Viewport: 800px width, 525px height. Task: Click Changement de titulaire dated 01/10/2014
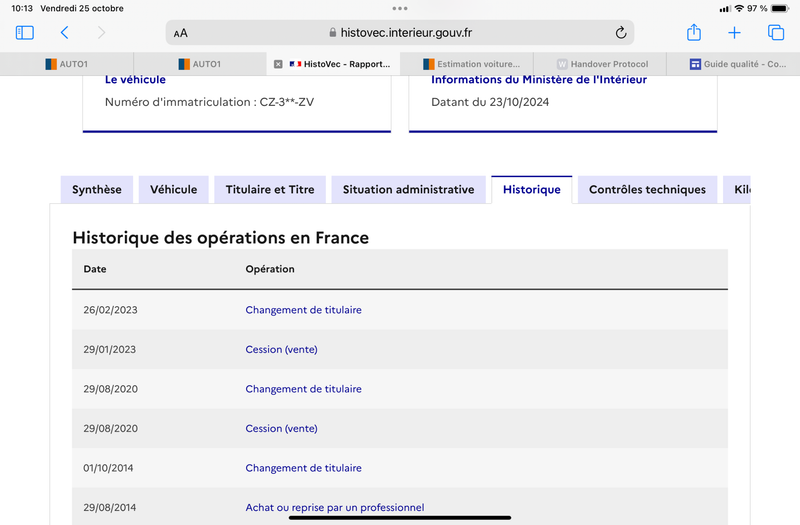point(303,468)
